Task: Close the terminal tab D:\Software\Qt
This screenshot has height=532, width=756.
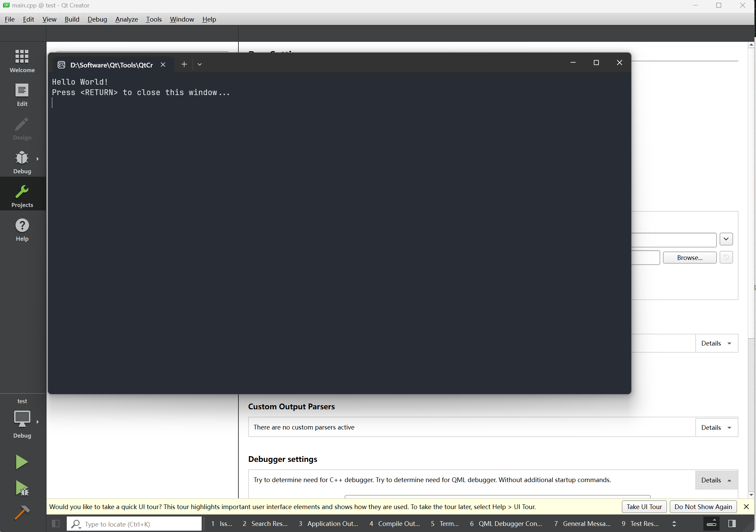Action: [x=163, y=65]
